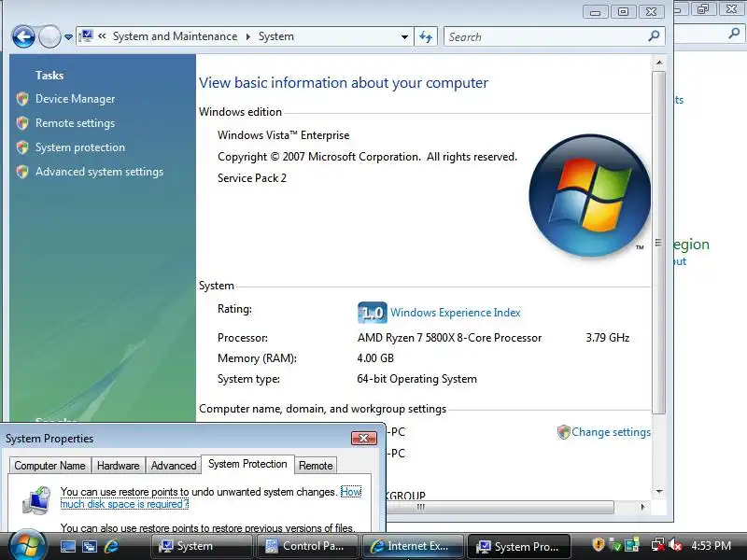Viewport: 747px width, 560px height.
Task: Click shield icon beside Remote settings
Action: click(22, 123)
